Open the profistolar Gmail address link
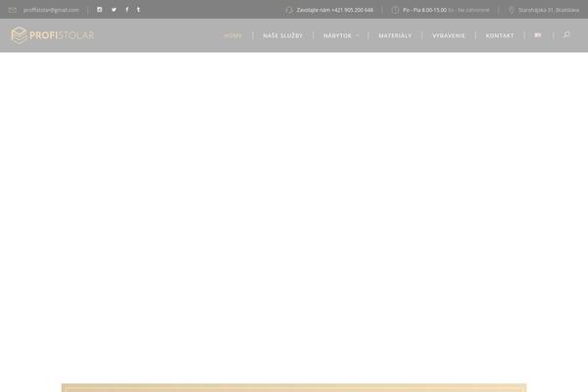588x392 pixels. (51, 10)
